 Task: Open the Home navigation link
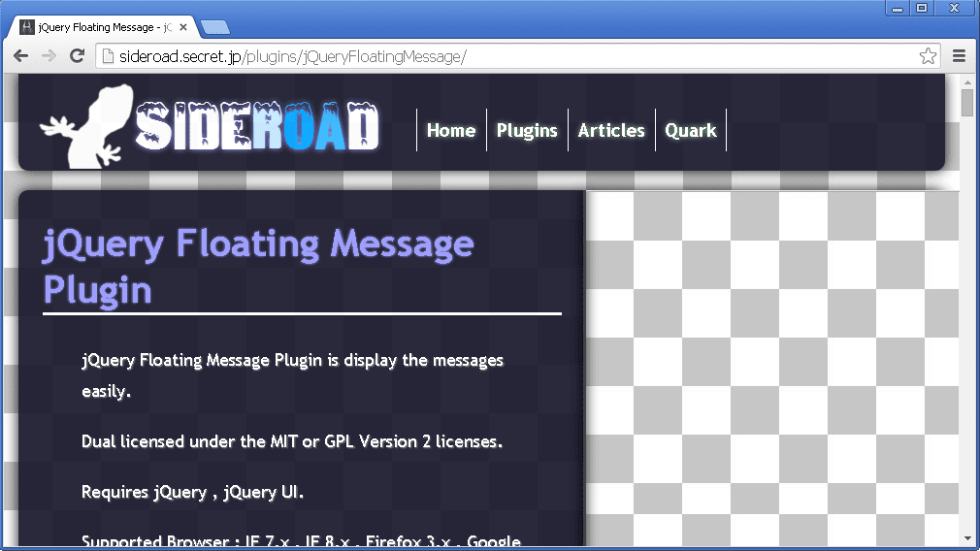[450, 130]
